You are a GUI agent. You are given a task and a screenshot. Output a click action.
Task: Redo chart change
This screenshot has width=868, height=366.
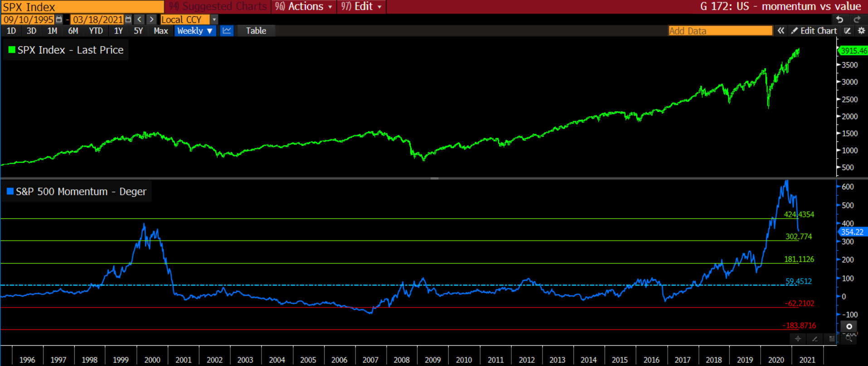857,19
